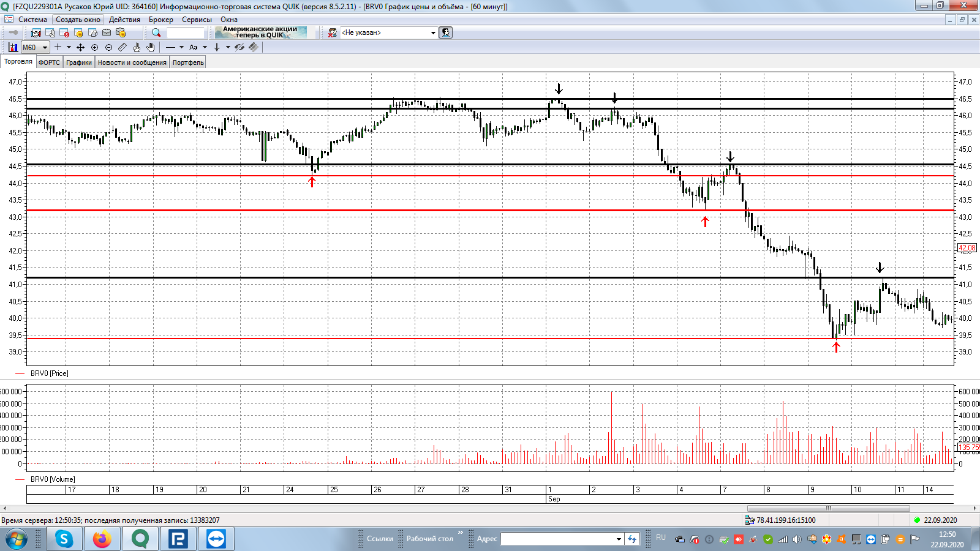Switch to the Торговля tab
980x551 pixels.
point(18,62)
